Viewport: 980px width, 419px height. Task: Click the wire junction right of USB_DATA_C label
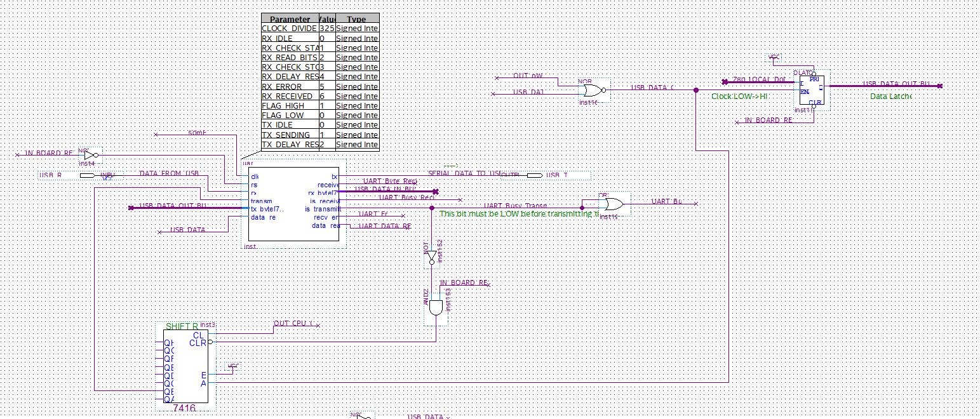tap(696, 90)
